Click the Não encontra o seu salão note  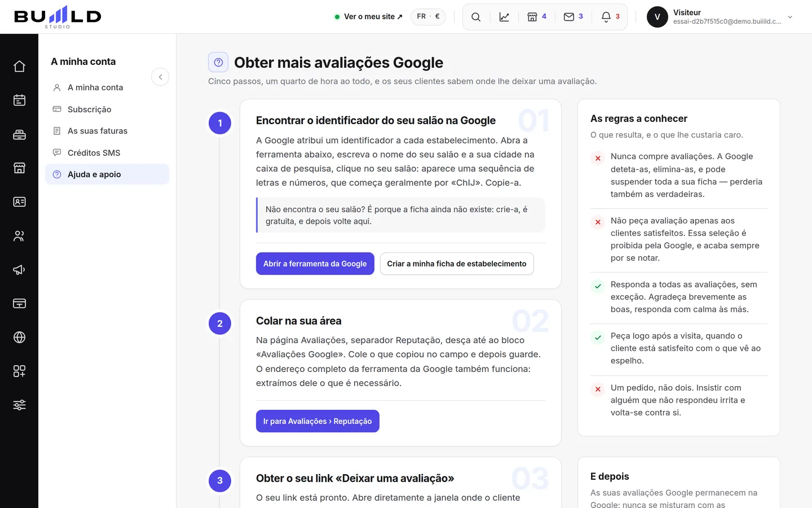tap(400, 215)
